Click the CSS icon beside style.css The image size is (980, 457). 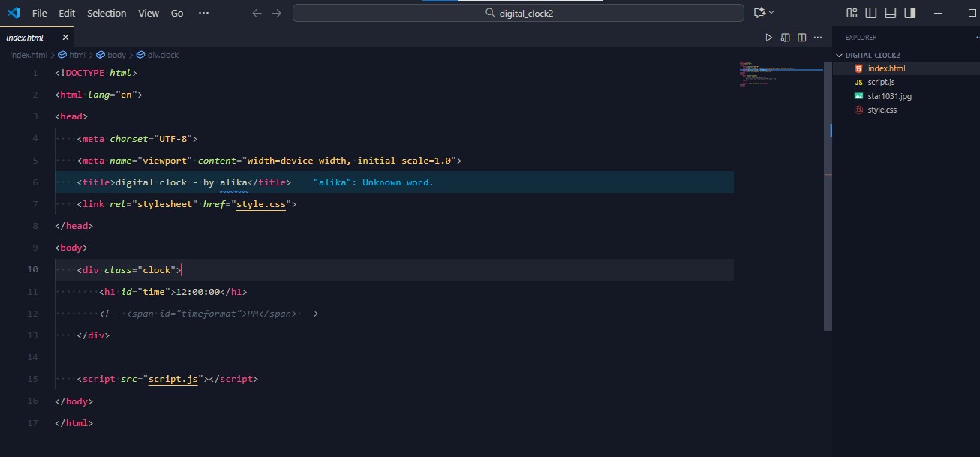point(858,110)
